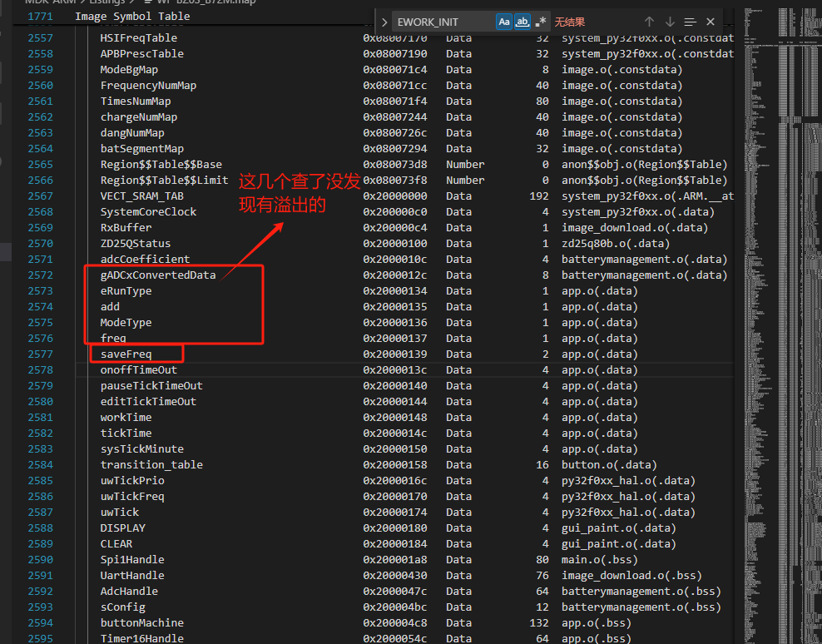The image size is (822, 644).
Task: Select dangNumMap symbol
Action: pos(132,132)
